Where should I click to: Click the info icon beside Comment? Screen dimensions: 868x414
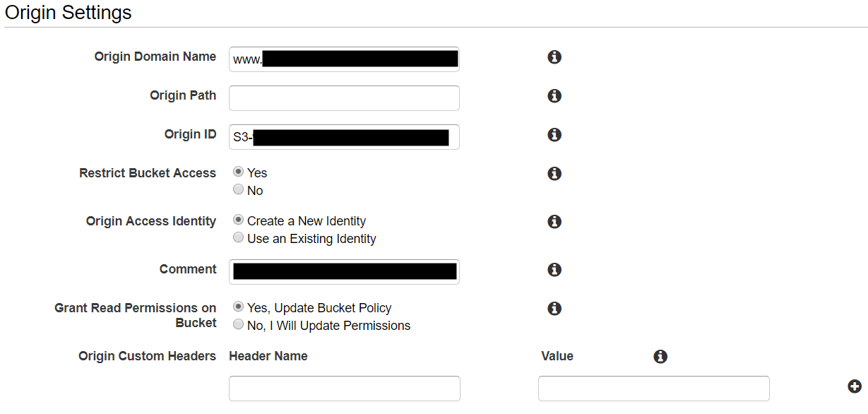point(554,270)
